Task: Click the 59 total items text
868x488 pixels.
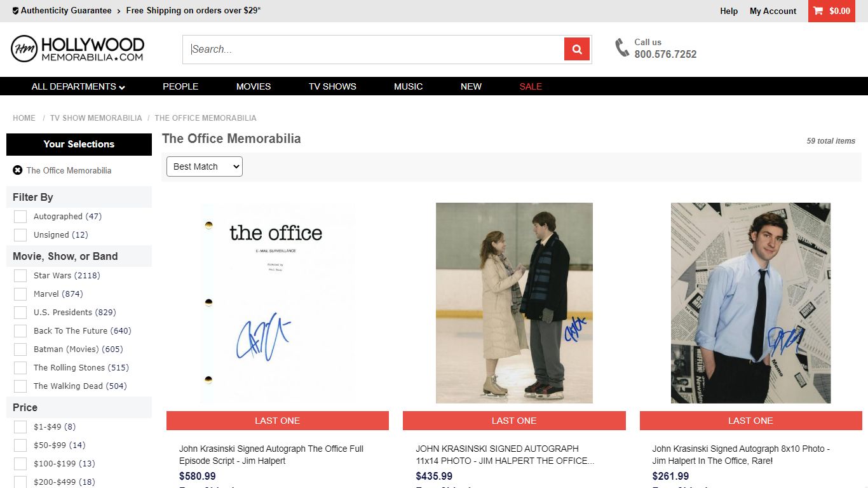Action: click(x=831, y=141)
